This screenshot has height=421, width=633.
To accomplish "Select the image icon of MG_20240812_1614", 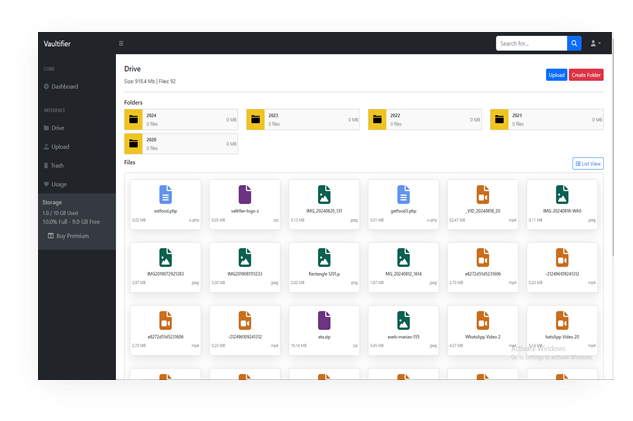I will coord(403,258).
